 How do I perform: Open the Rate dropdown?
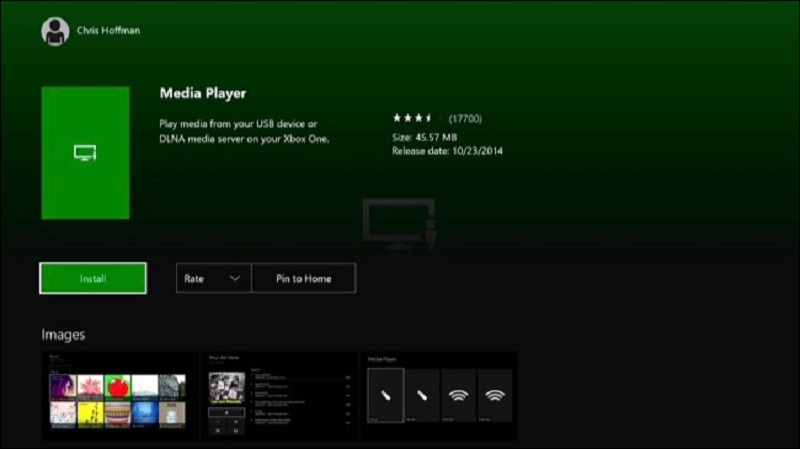point(213,278)
